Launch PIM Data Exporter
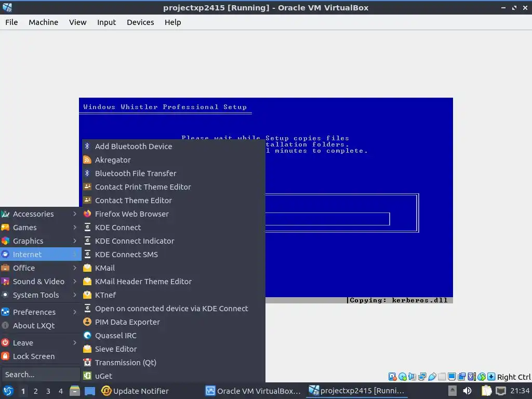 pos(174,322)
